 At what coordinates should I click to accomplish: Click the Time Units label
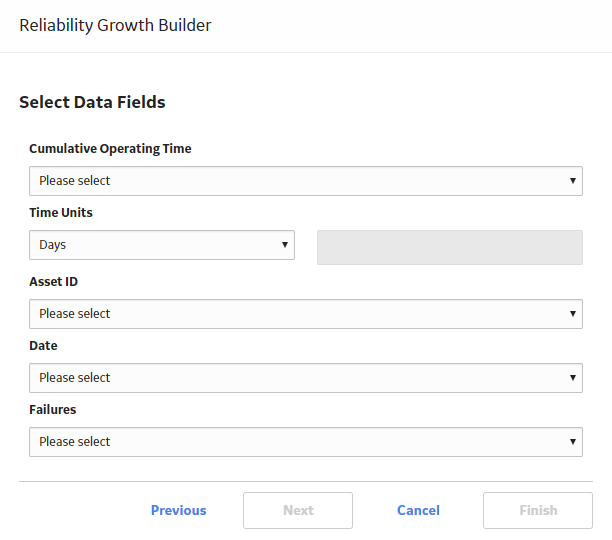61,213
